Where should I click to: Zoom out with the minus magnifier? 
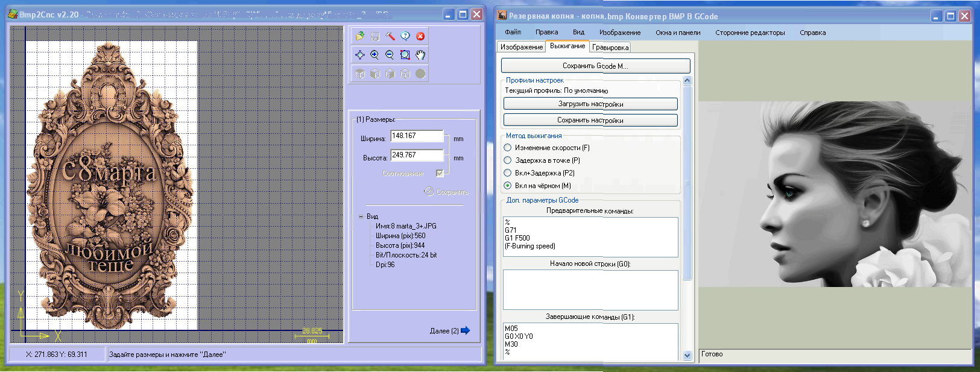point(390,55)
